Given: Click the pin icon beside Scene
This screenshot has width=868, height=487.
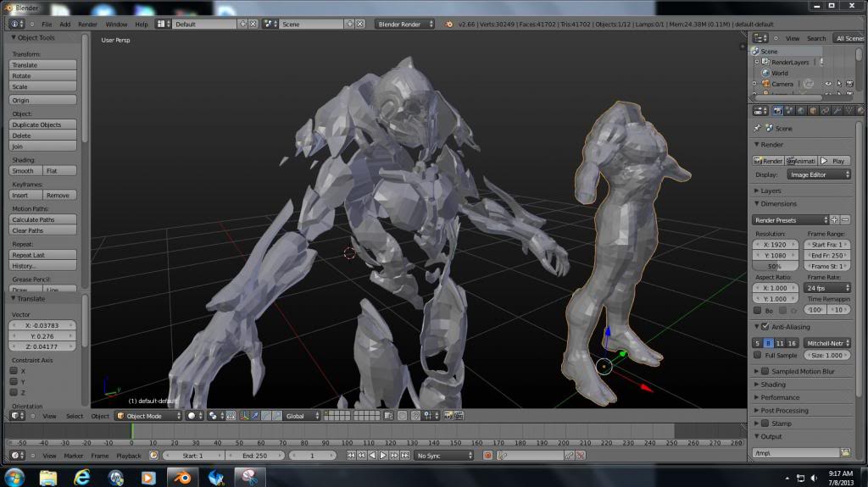Looking at the screenshot, I should (x=757, y=128).
